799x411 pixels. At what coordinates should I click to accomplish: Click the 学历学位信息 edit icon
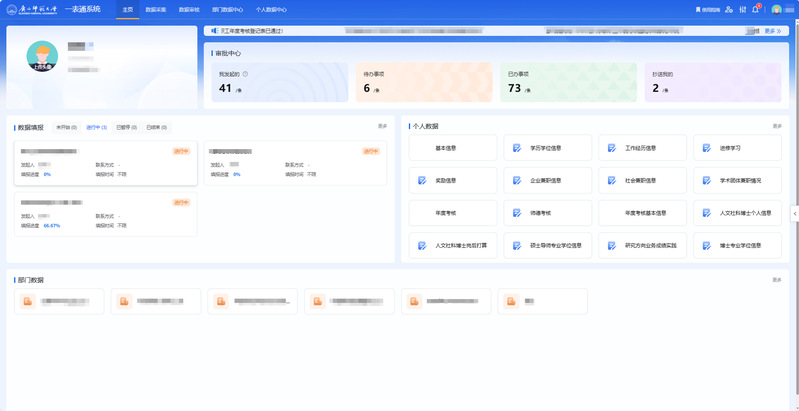[517, 148]
